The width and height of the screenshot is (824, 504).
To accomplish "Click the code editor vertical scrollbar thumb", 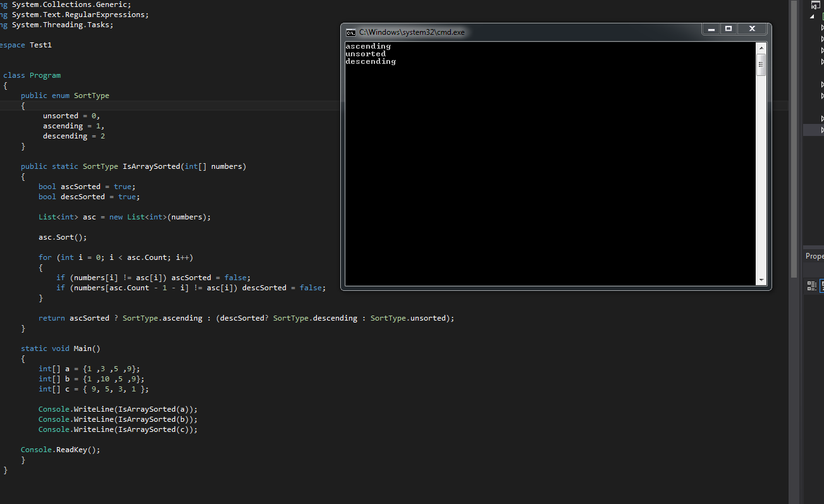I will [x=794, y=139].
